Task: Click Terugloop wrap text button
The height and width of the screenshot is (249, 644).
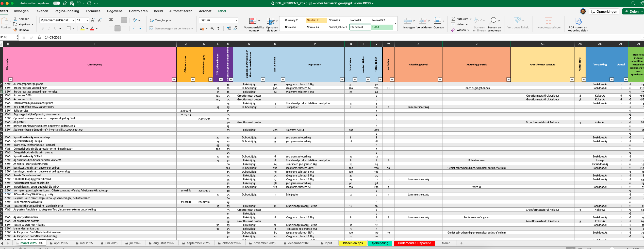Action: click(160, 20)
